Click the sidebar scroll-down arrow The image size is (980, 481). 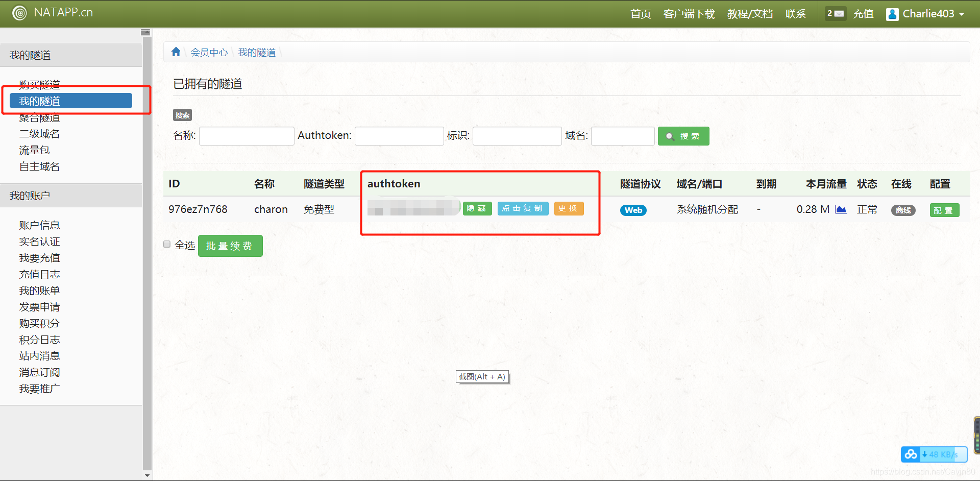(147, 475)
